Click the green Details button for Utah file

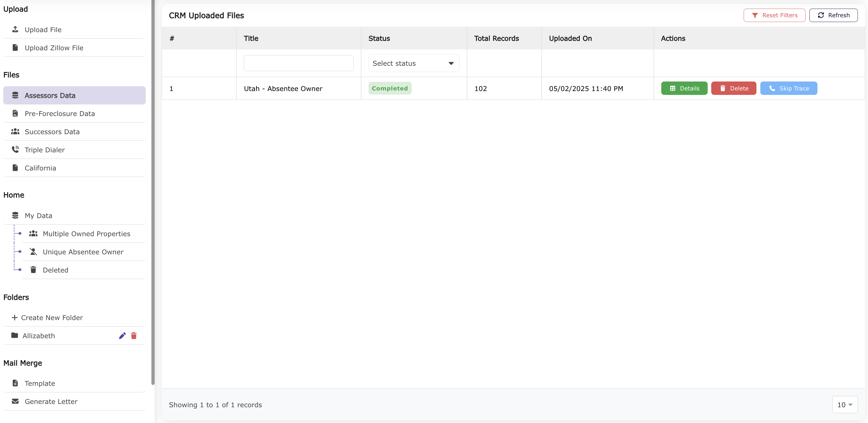[x=684, y=88]
